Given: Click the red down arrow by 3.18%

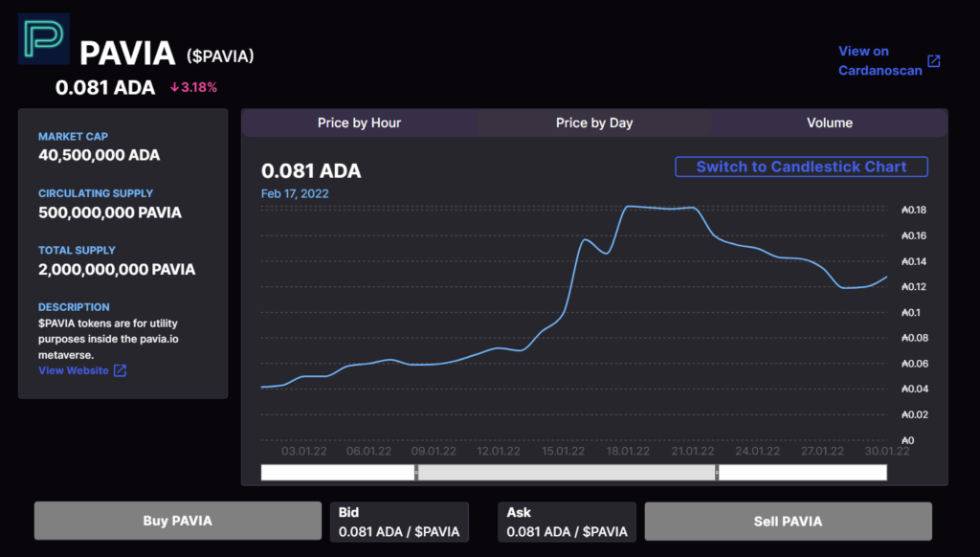Looking at the screenshot, I should (x=174, y=87).
